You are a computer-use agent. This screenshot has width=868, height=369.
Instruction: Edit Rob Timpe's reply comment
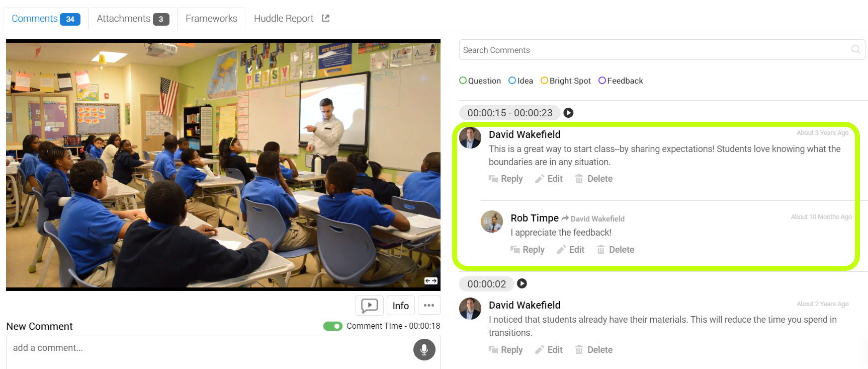(x=571, y=250)
